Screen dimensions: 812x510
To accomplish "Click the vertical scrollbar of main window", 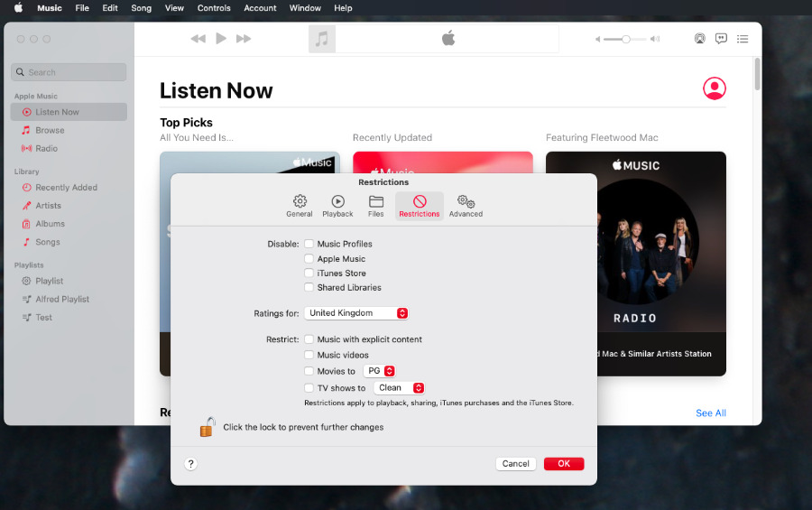I will click(x=757, y=74).
